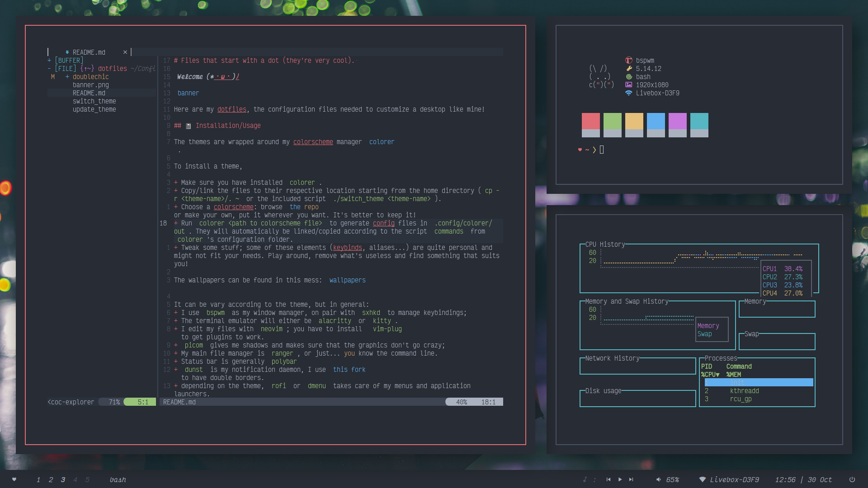Click the wallpapers link in README
This screenshot has height=488, width=868.
click(x=347, y=280)
